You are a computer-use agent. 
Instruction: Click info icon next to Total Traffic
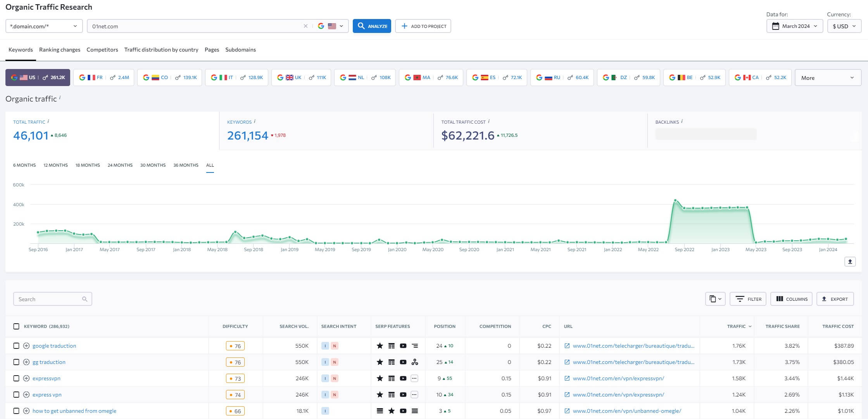pos(48,121)
